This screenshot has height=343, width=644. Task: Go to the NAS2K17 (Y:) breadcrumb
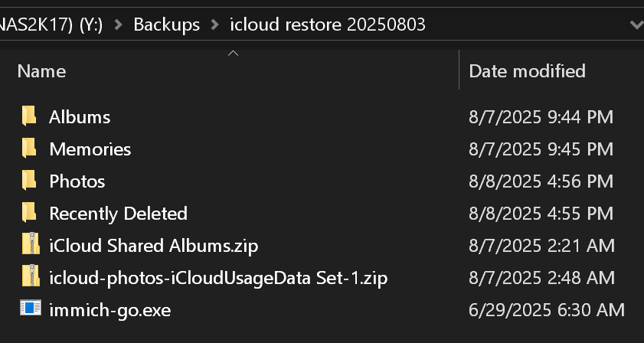(51, 25)
